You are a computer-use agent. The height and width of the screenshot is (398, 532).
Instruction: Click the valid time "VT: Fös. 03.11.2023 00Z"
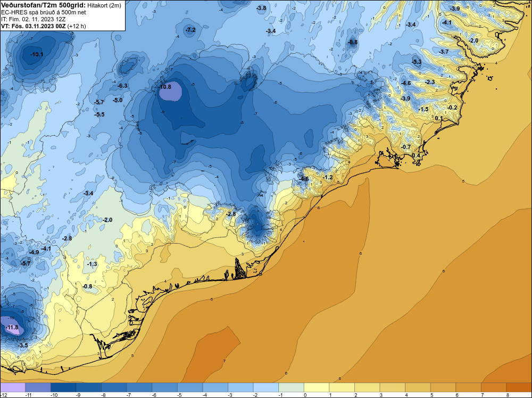(34, 26)
